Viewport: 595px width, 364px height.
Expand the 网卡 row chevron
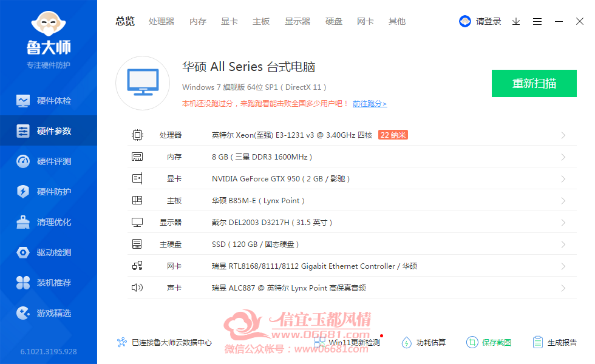coord(563,266)
